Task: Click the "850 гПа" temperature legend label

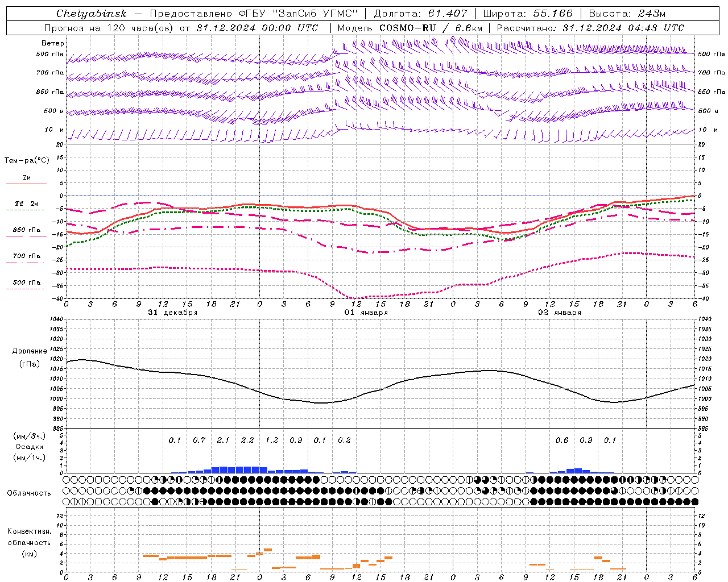Action: click(26, 230)
